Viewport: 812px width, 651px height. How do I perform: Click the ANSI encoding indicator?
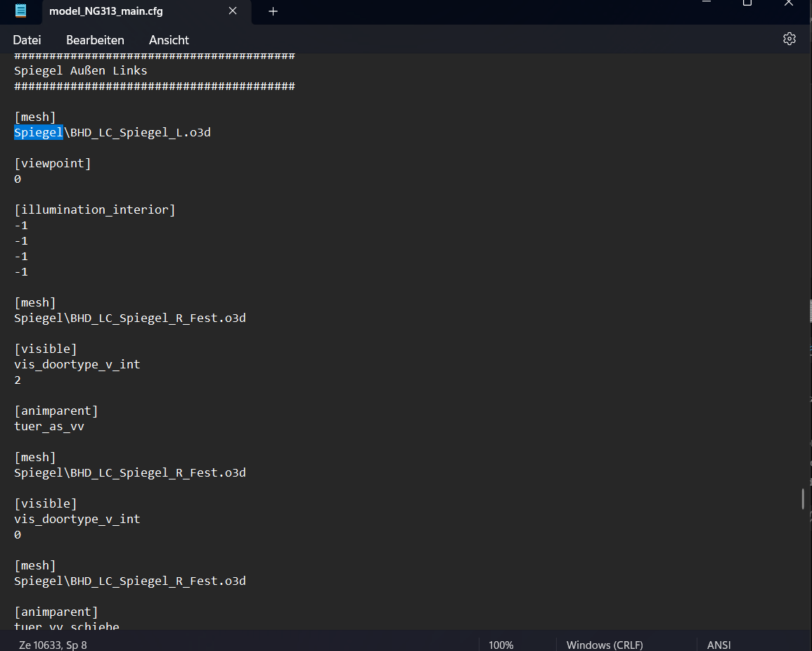[x=718, y=645]
